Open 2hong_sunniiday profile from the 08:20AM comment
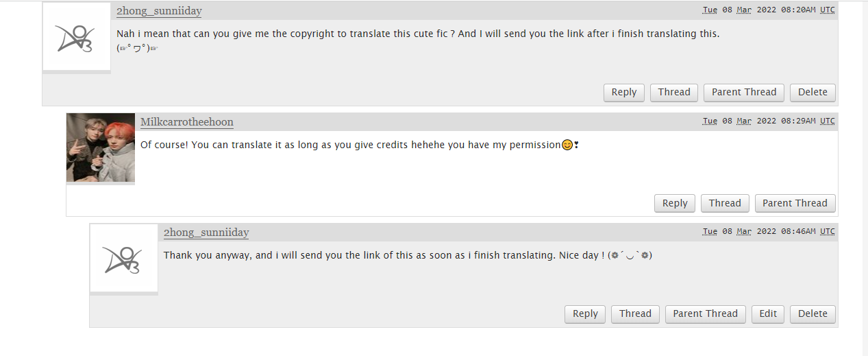Screen dimensions: 868x356 (159, 11)
